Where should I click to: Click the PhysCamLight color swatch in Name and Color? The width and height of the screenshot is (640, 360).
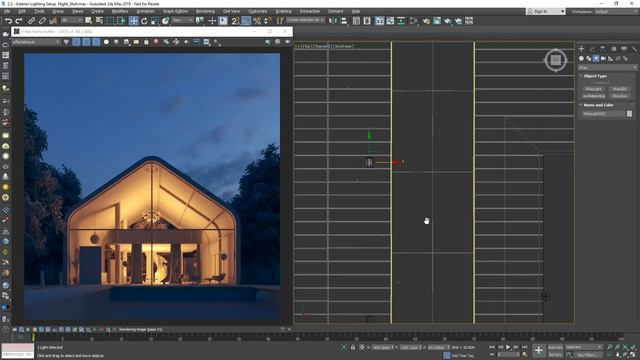(629, 114)
